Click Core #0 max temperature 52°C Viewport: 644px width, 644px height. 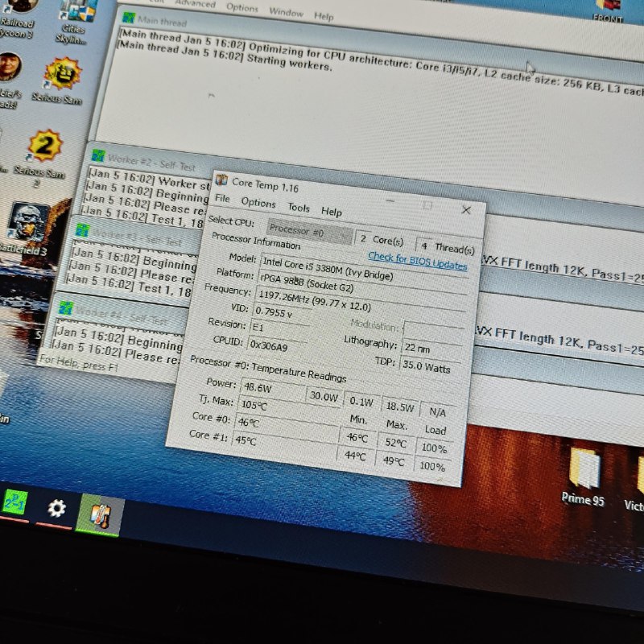[x=396, y=443]
